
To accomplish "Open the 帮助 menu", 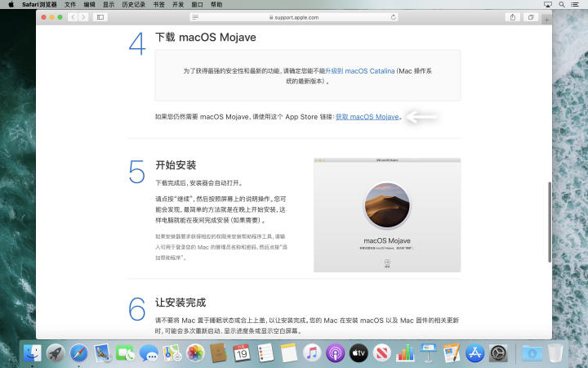I will tap(216, 5).
